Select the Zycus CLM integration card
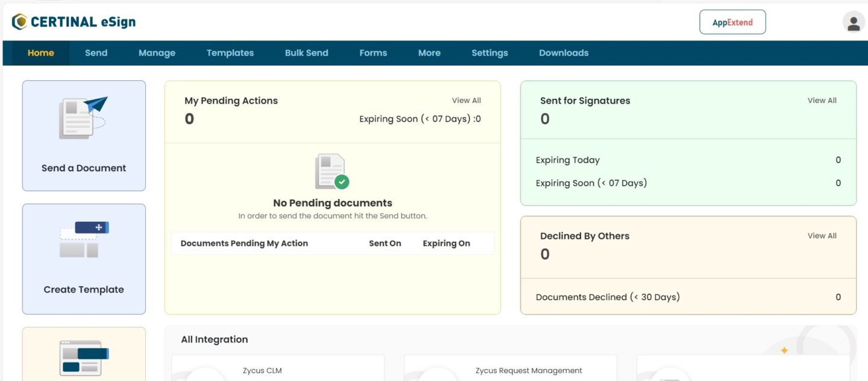Image resolution: width=868 pixels, height=381 pixels. [x=278, y=368]
